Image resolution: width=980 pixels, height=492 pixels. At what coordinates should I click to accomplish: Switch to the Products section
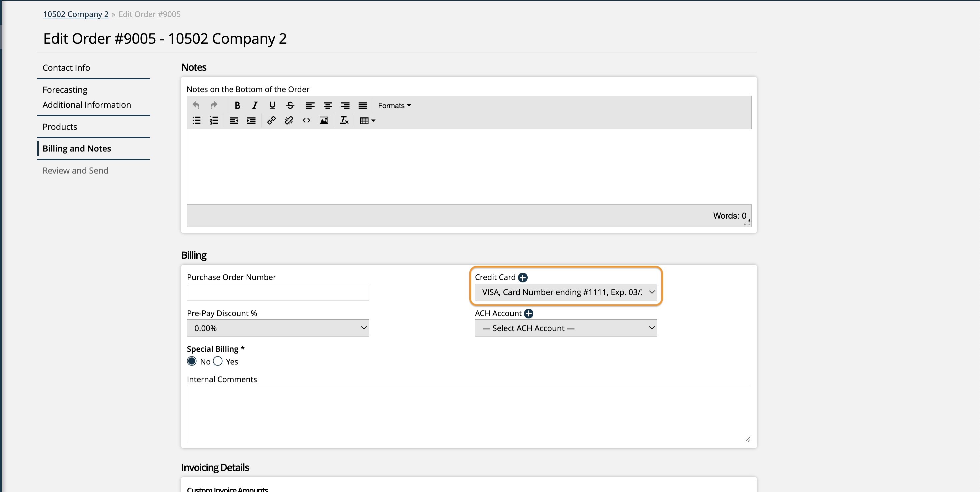(x=60, y=127)
